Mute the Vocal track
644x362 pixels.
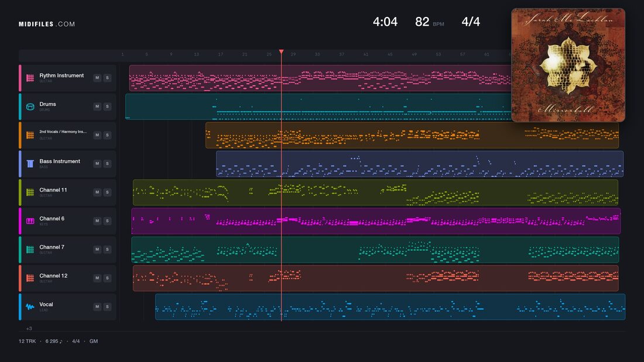pos(97,306)
